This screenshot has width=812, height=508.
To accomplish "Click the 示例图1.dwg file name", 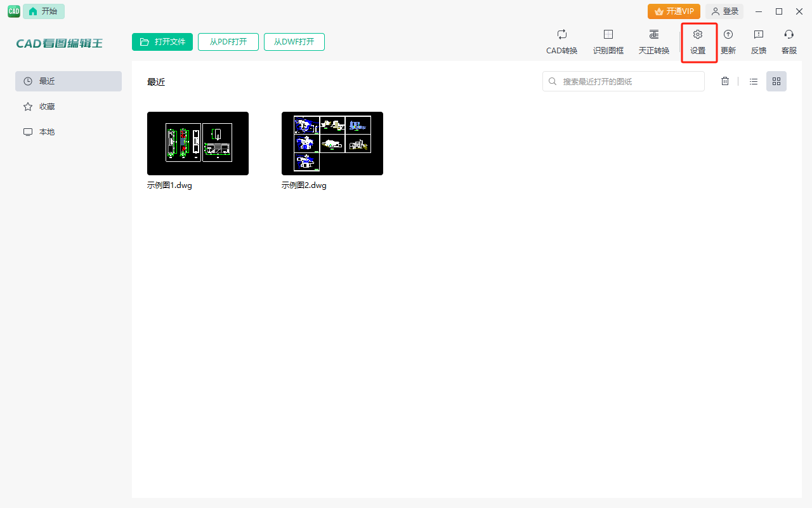I will 169,185.
